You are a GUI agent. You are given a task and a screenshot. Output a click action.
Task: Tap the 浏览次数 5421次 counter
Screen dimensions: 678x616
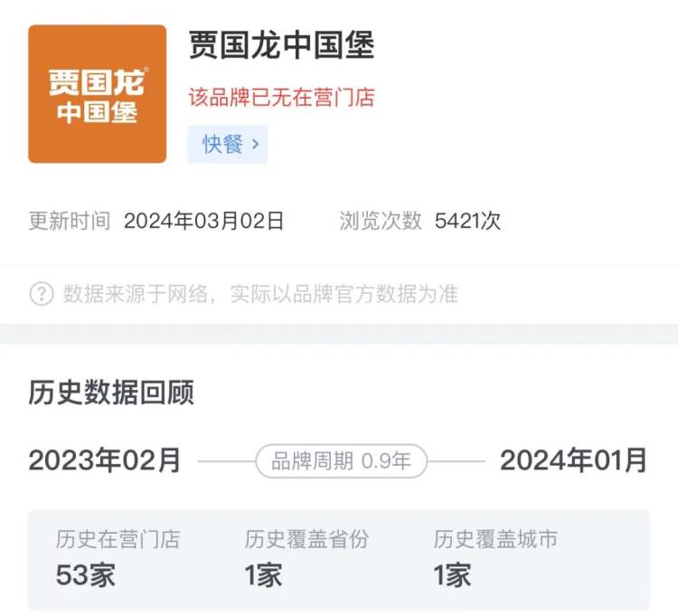click(x=419, y=221)
